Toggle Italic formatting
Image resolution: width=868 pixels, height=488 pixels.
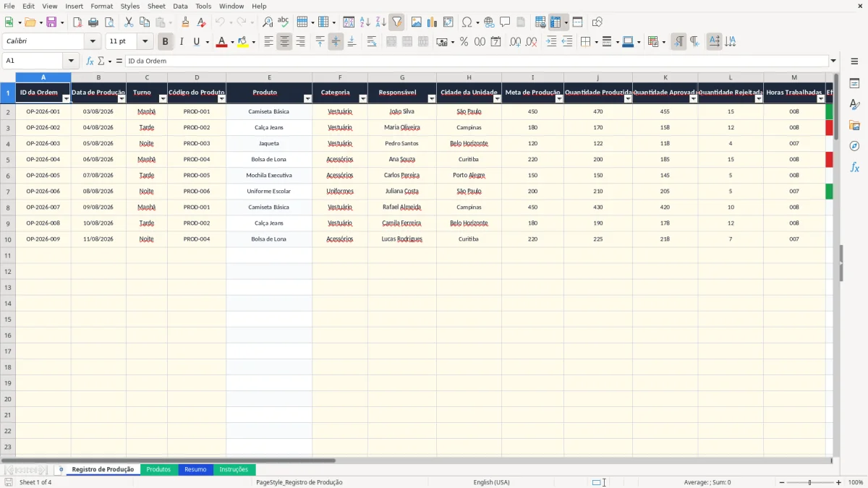click(182, 42)
